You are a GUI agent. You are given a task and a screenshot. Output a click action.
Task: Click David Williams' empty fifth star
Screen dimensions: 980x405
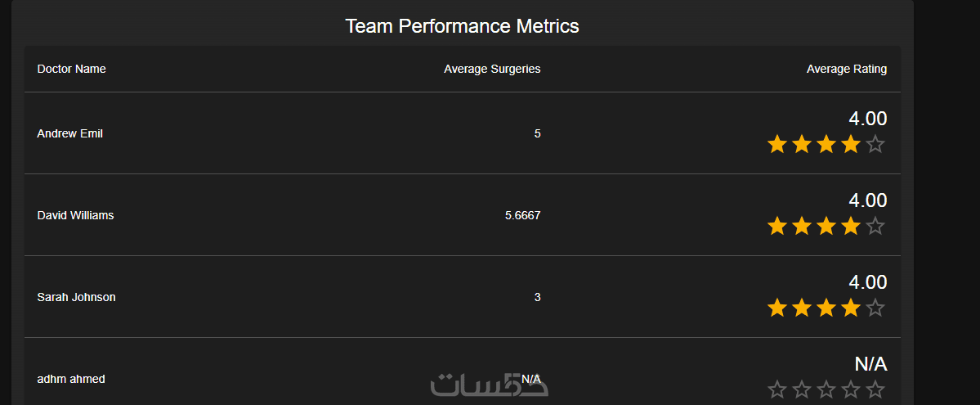875,227
